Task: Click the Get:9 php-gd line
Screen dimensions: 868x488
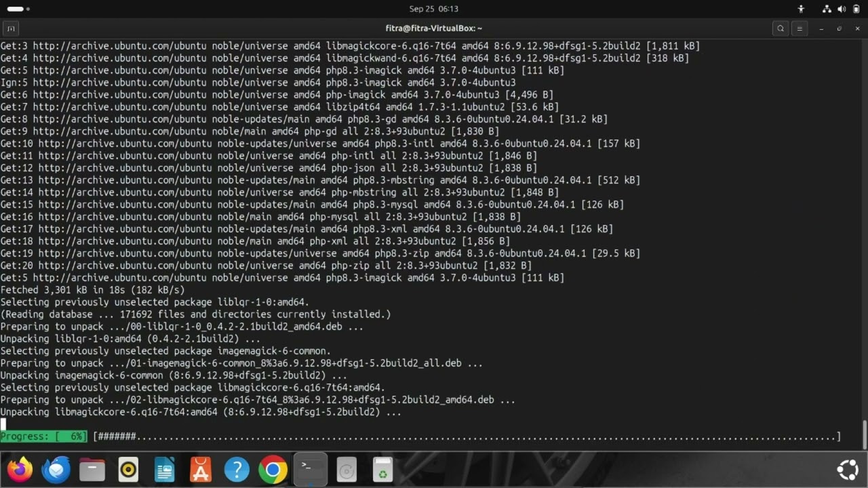Action: (250, 131)
